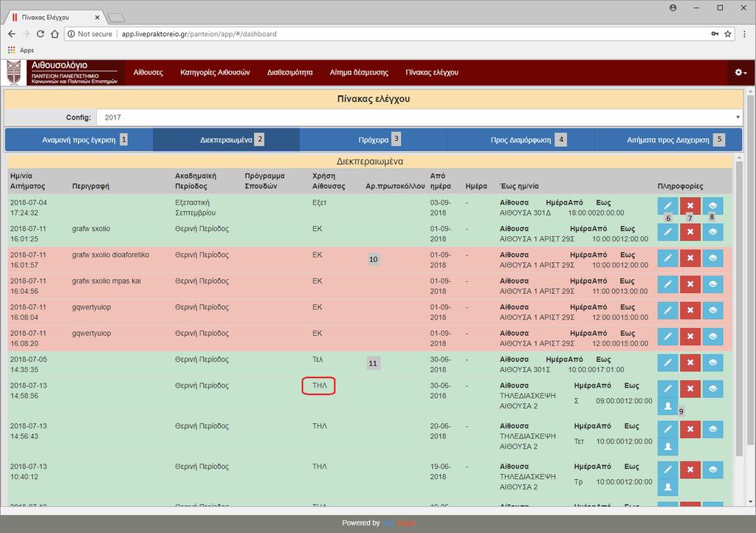Click 'ΤΗΛ' in the 2018-07-13 14:58:56 row
This screenshot has width=756, height=533.
pos(319,385)
